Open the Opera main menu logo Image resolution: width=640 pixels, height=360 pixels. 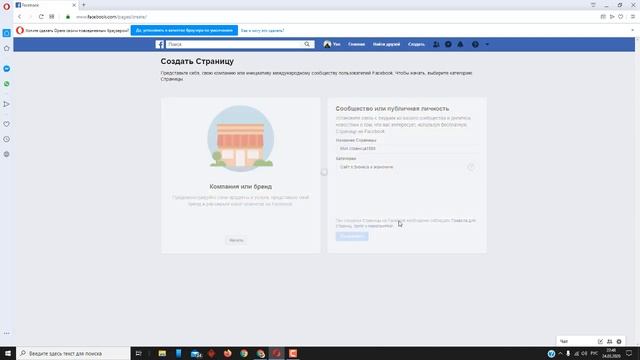tap(6, 6)
